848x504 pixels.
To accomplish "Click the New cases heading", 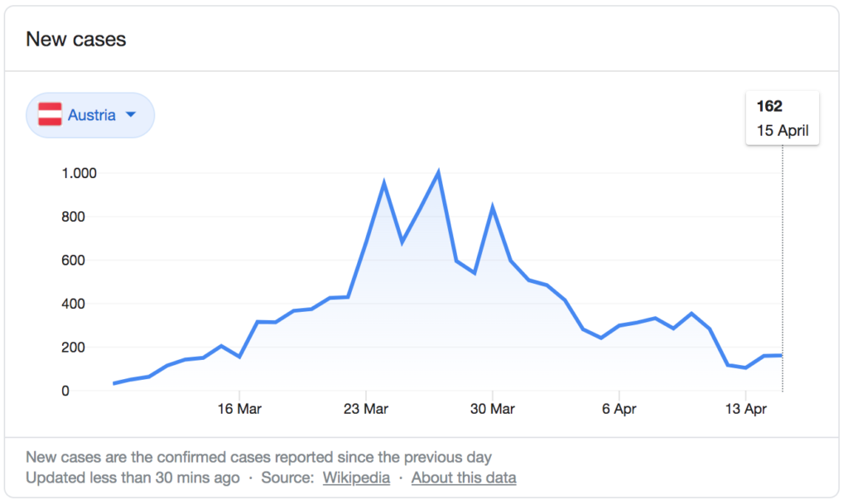I will (x=76, y=39).
